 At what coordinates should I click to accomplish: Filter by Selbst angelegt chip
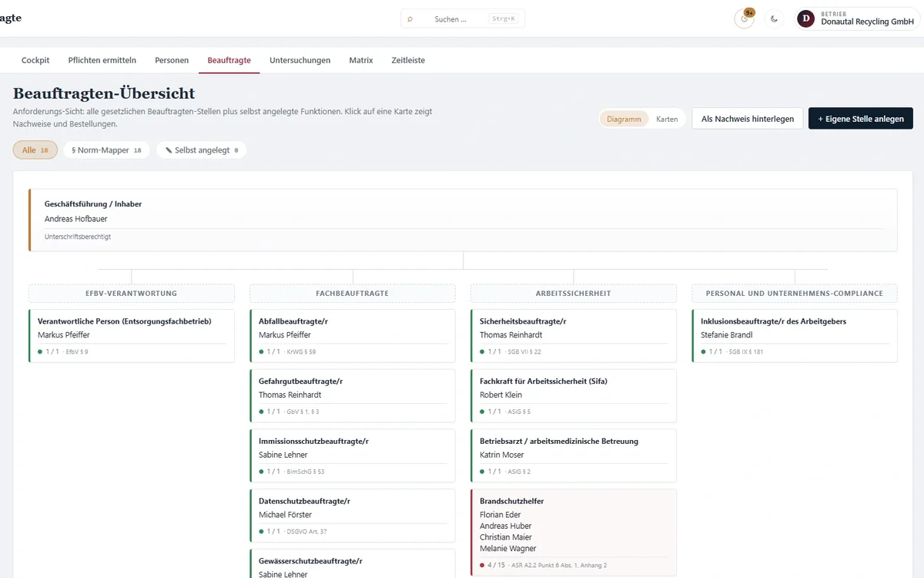click(x=202, y=150)
